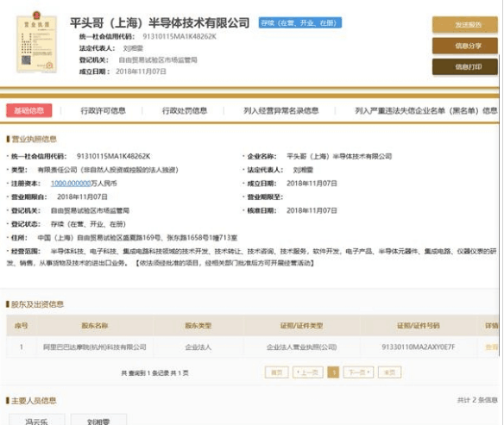Image resolution: width=504 pixels, height=425 pixels.
Task: Open the 冯云乐 personnel card
Action: [x=36, y=420]
